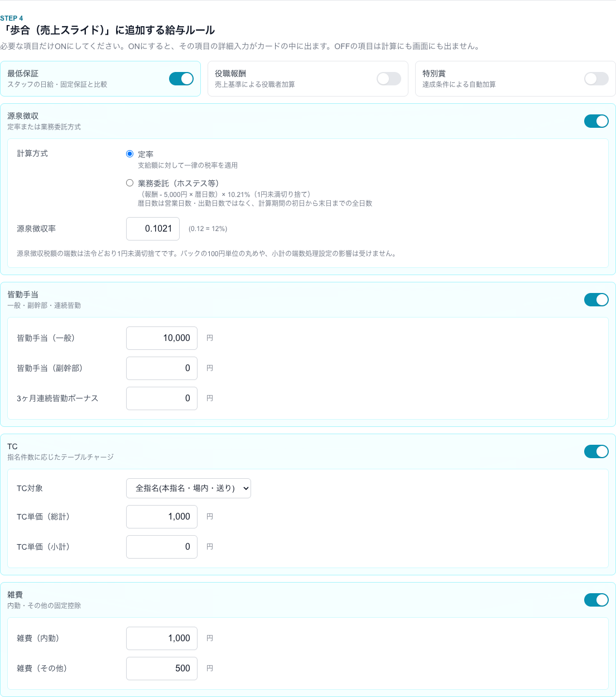Enable the 役職報酬 toggle
This screenshot has height=697, width=616.
click(389, 79)
